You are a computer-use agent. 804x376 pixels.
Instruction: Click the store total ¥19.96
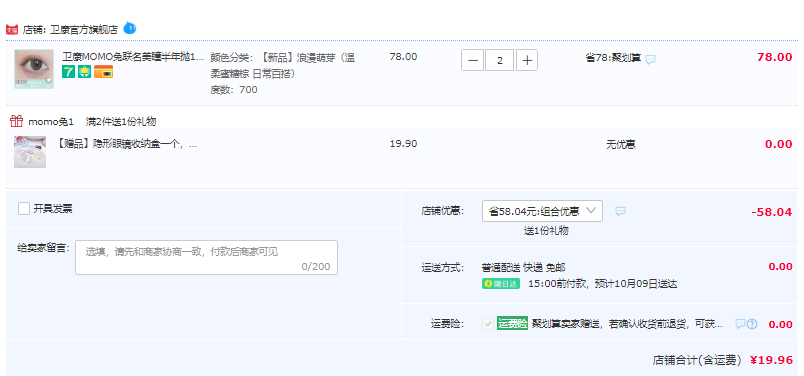pos(771,360)
